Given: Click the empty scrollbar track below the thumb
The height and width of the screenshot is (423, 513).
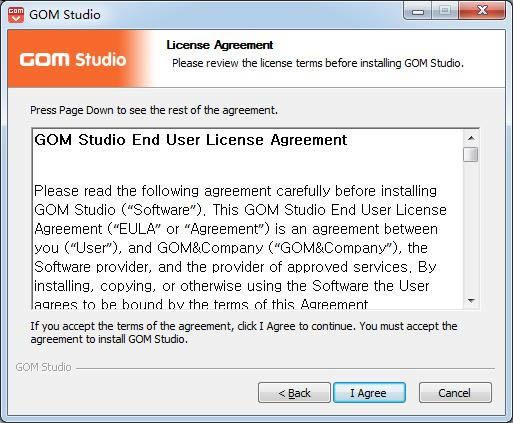Looking at the screenshot, I should pos(471,228).
